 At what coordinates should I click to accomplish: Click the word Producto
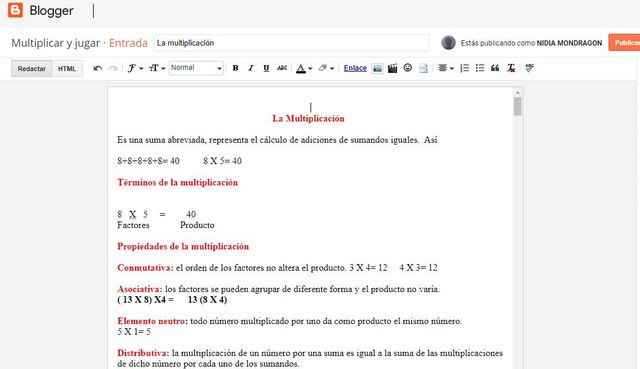click(197, 225)
